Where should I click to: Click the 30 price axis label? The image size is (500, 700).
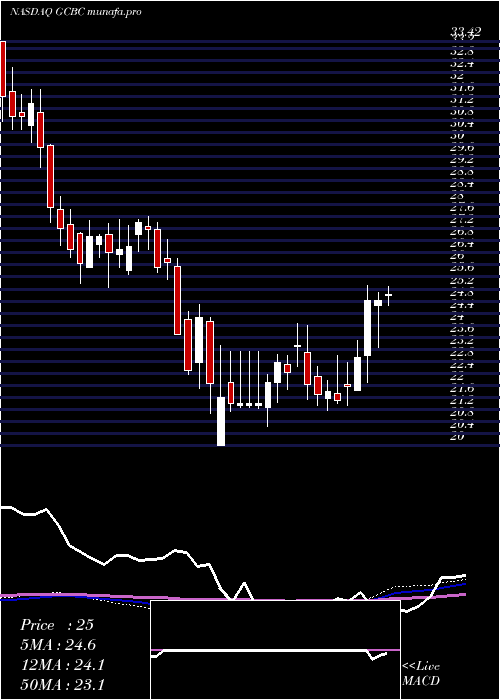click(457, 135)
